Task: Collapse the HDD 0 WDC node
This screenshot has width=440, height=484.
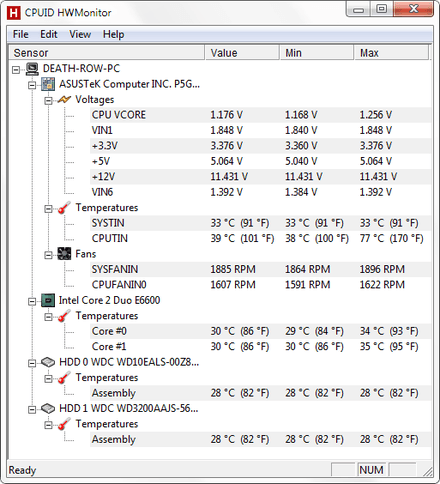Action: click(x=32, y=363)
